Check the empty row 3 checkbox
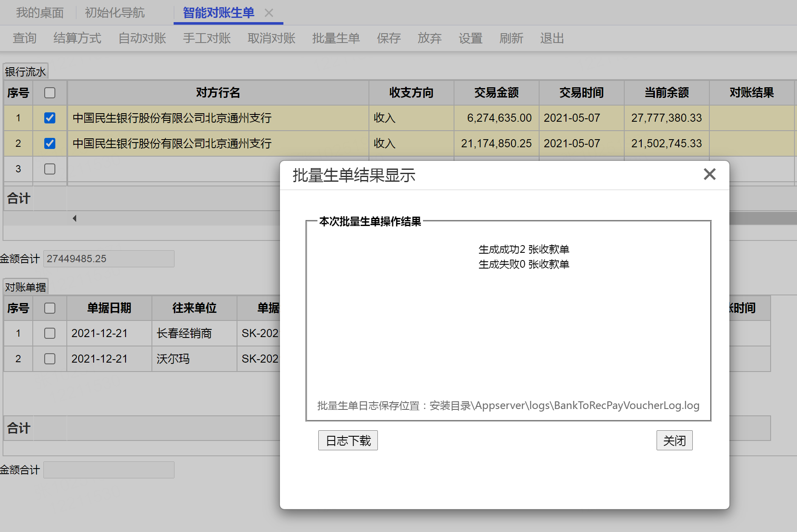This screenshot has width=797, height=532. click(x=50, y=169)
